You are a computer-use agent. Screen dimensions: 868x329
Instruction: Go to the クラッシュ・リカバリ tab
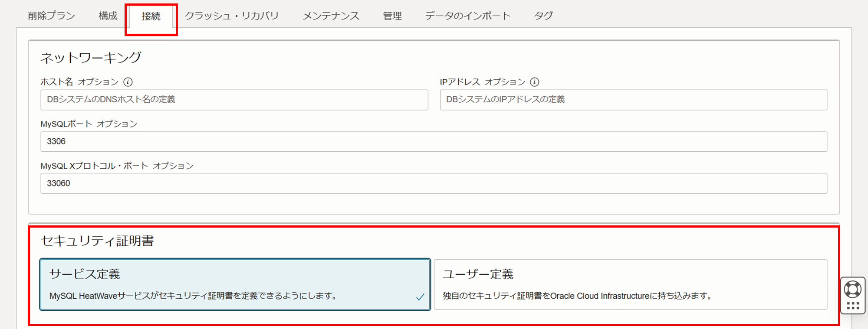pos(232,16)
